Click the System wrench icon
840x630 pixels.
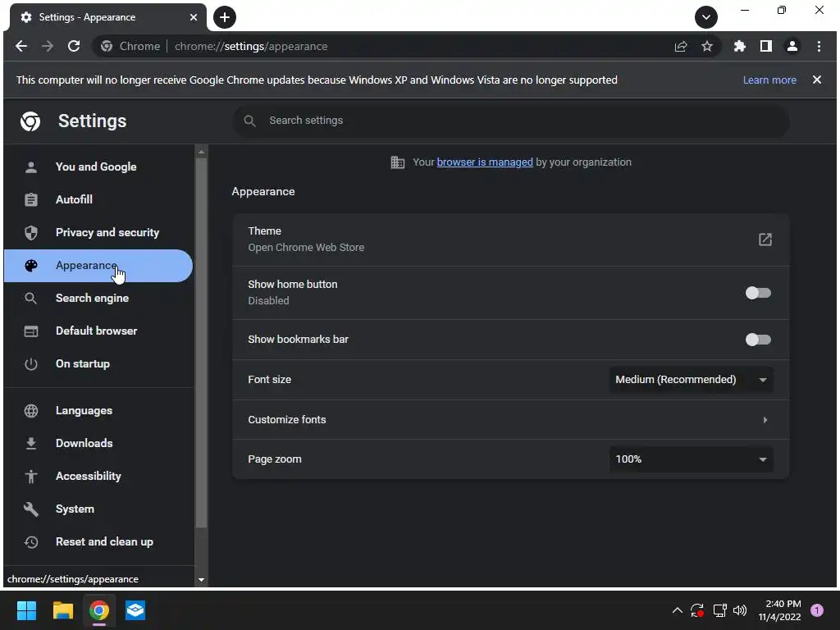click(31, 509)
